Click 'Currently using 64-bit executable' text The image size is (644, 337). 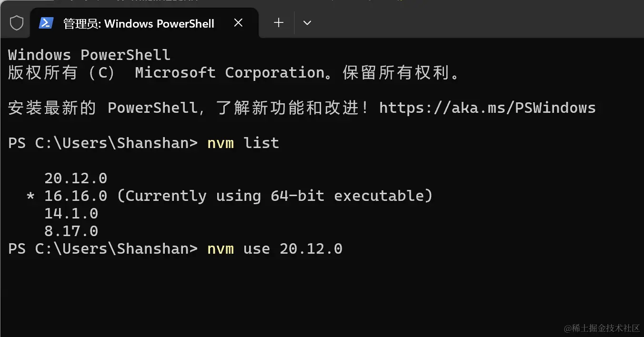[x=274, y=196]
